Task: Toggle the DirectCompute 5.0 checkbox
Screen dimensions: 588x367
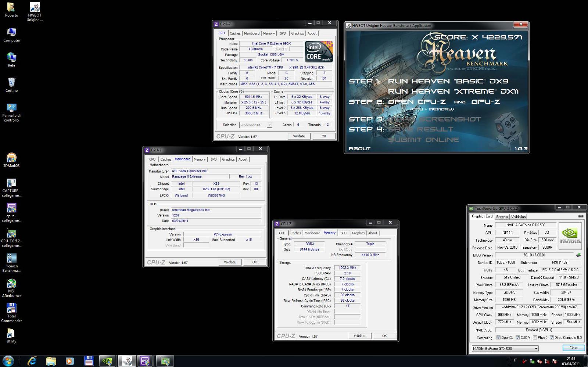Action: tap(552, 338)
